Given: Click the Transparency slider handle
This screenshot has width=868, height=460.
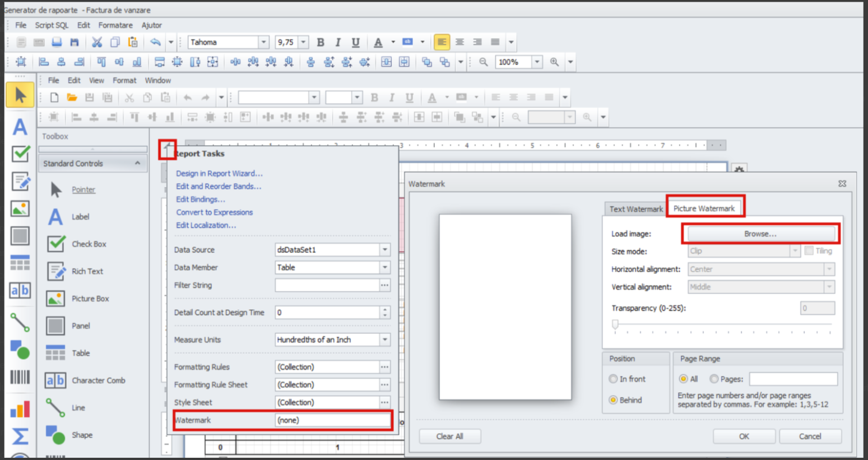Looking at the screenshot, I should click(x=615, y=324).
